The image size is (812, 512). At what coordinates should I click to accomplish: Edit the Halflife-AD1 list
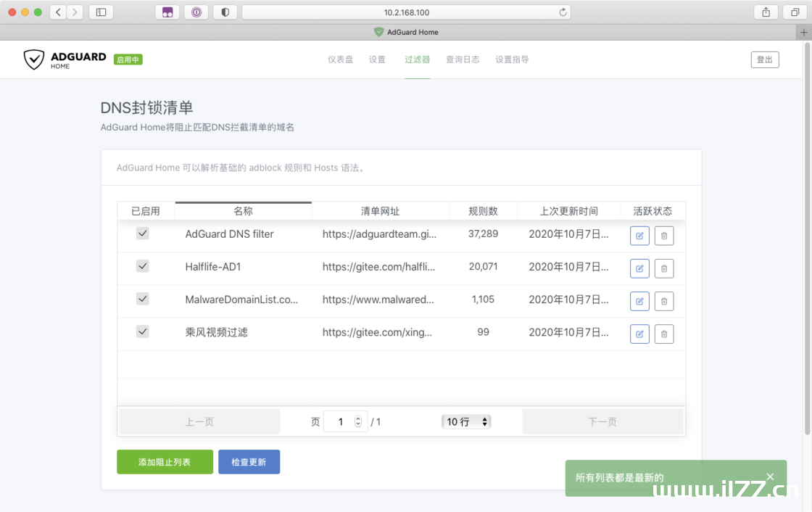point(639,268)
